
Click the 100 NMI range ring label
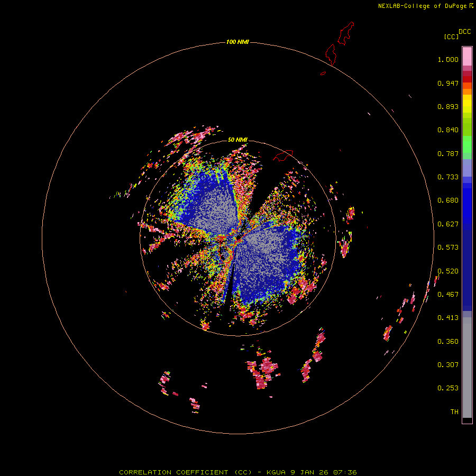point(237,42)
